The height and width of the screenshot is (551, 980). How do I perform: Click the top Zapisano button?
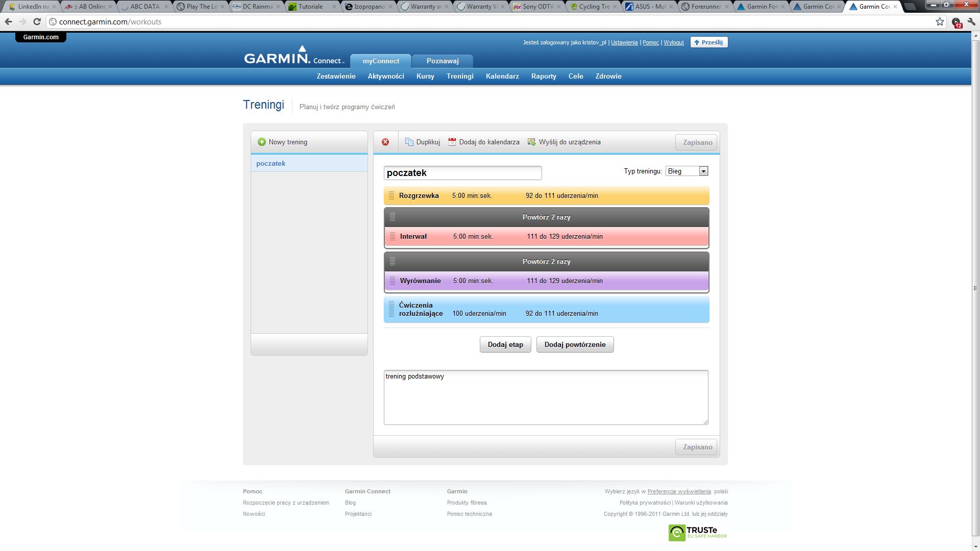[696, 142]
